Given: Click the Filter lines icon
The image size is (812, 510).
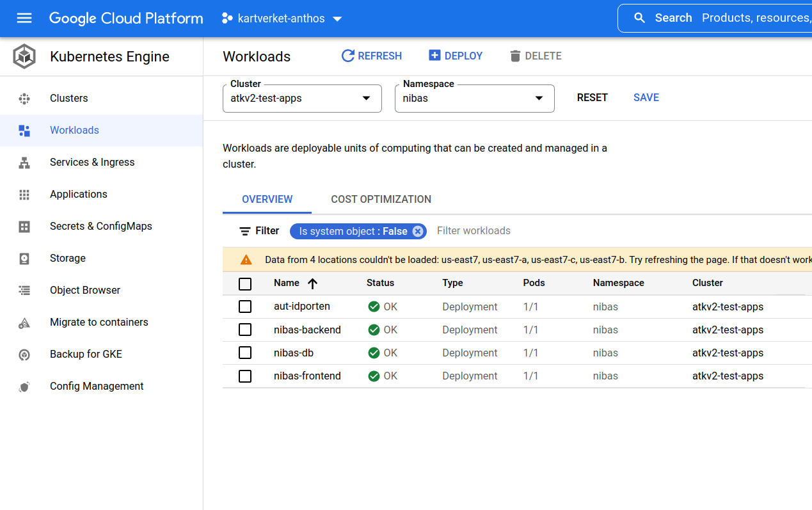Looking at the screenshot, I should (x=244, y=231).
